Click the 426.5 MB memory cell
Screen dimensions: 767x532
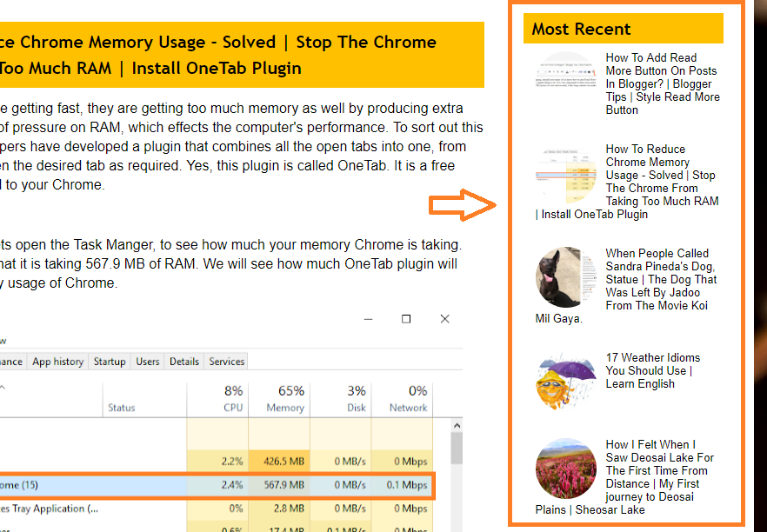(279, 461)
